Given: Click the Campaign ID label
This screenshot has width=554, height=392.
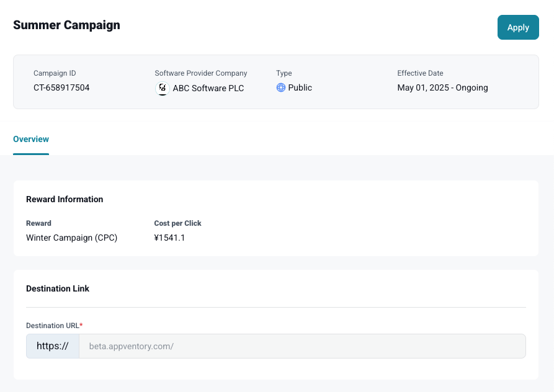Looking at the screenshot, I should [x=55, y=73].
